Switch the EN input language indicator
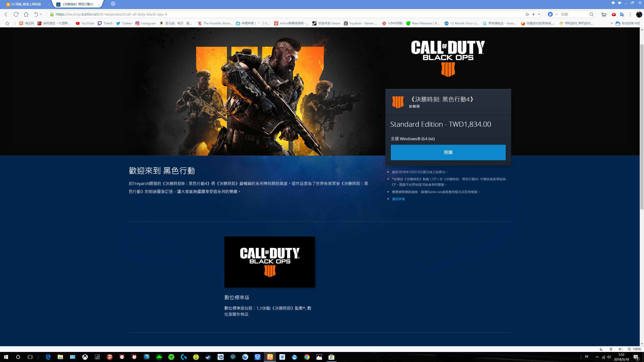Image resolution: width=644 pixels, height=362 pixels. point(586,357)
